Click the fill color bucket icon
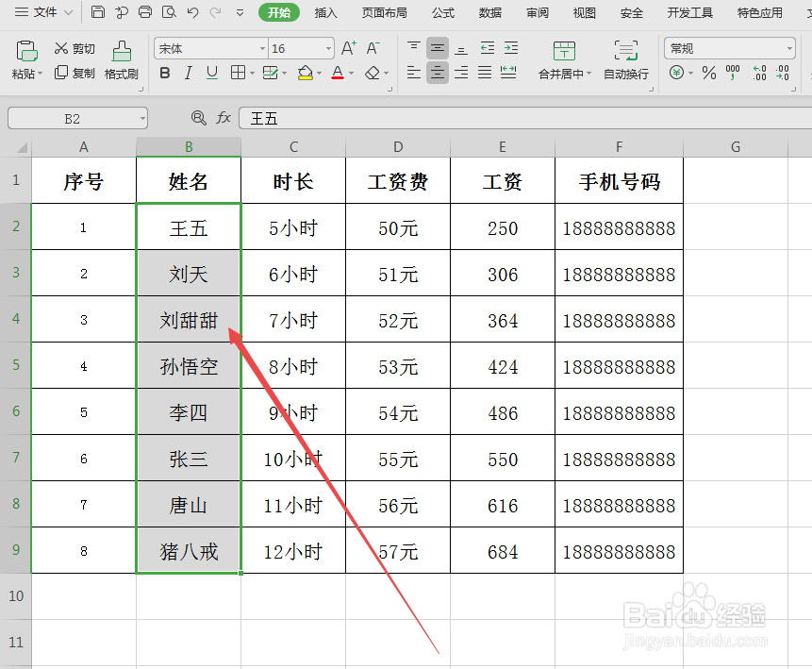Image resolution: width=812 pixels, height=669 pixels. click(305, 73)
